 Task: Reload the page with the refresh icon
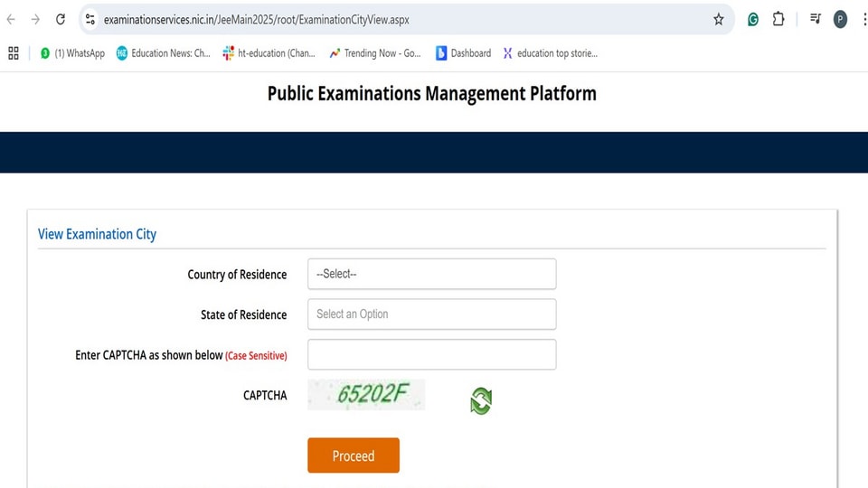61,19
